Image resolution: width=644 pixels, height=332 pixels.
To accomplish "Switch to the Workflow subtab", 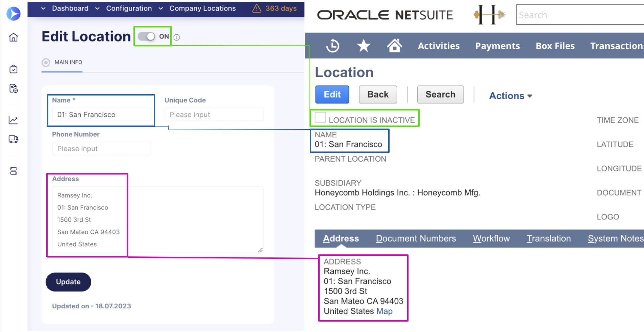I will click(491, 239).
